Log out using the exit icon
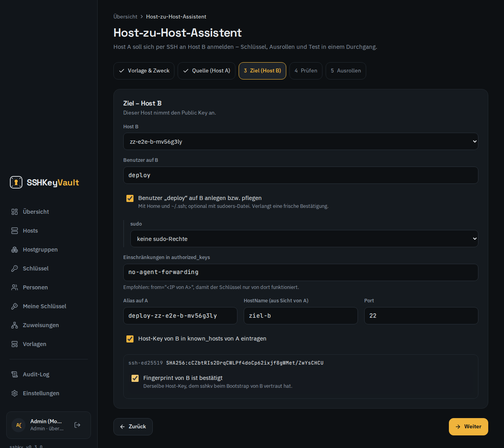 (x=78, y=425)
